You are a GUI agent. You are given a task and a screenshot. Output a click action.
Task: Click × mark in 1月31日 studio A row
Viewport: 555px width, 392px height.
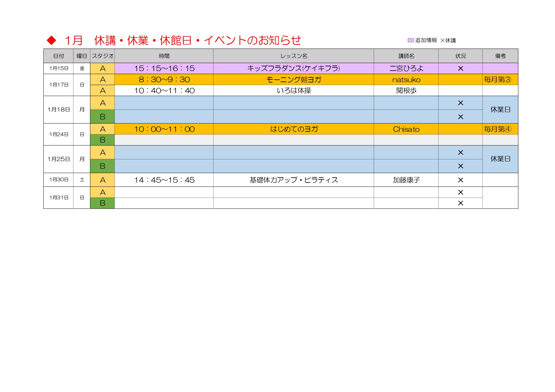460,192
